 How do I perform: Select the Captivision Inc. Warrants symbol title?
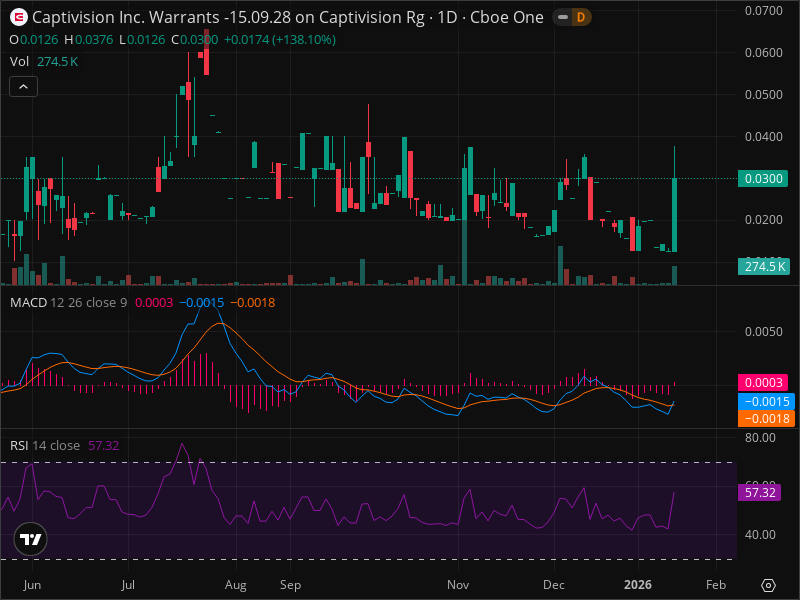coord(288,17)
